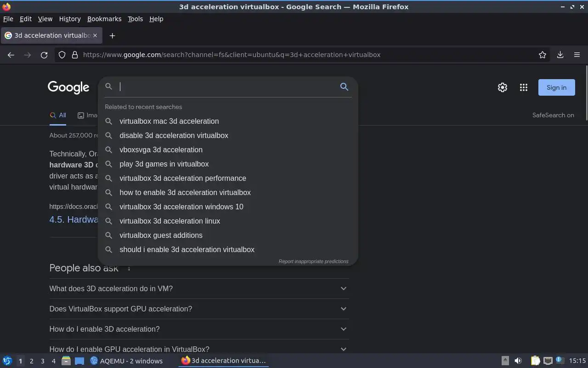
Task: Select suggestion should i enable 3d acceleration virtualbox
Action: (228, 249)
